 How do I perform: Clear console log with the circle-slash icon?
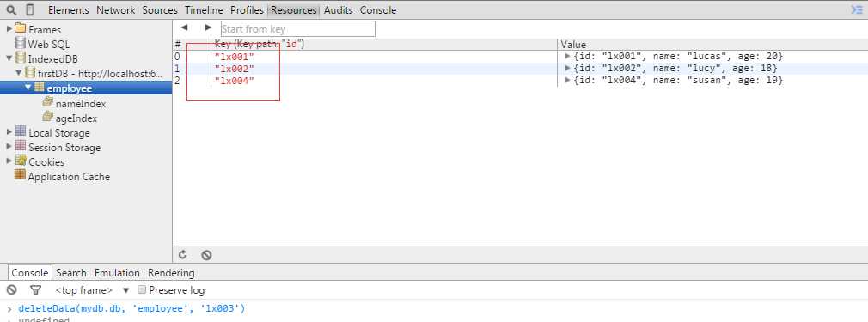12,290
